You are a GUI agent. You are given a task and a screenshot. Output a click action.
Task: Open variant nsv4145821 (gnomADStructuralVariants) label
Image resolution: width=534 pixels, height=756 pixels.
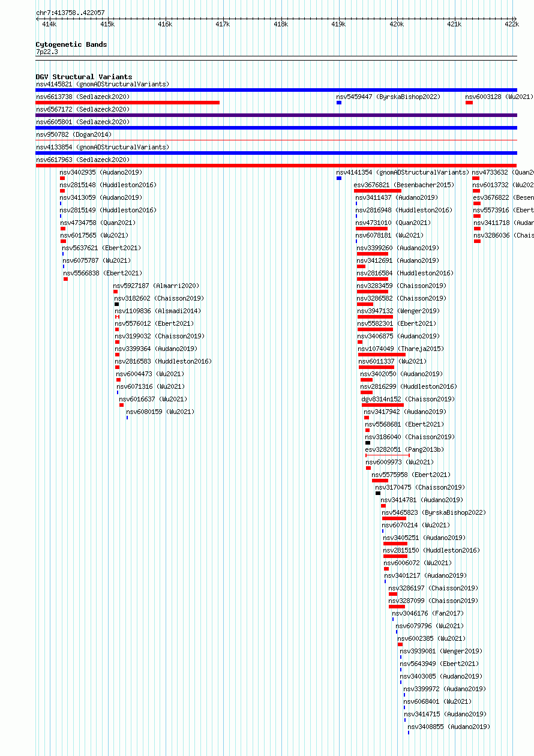[103, 84]
